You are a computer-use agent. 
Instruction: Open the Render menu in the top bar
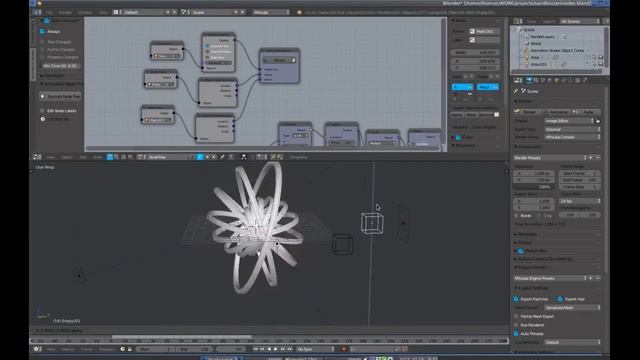tap(65, 13)
